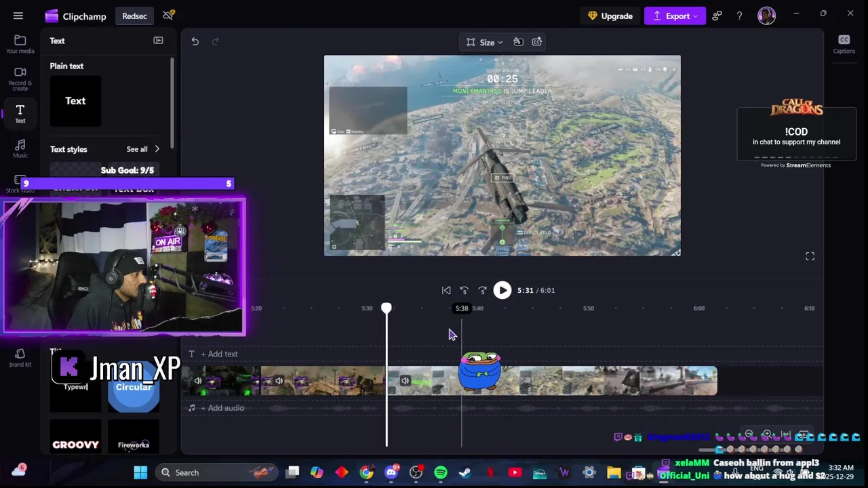The image size is (868, 488).
Task: Mute the first video clip's speaker icon
Action: tap(197, 381)
